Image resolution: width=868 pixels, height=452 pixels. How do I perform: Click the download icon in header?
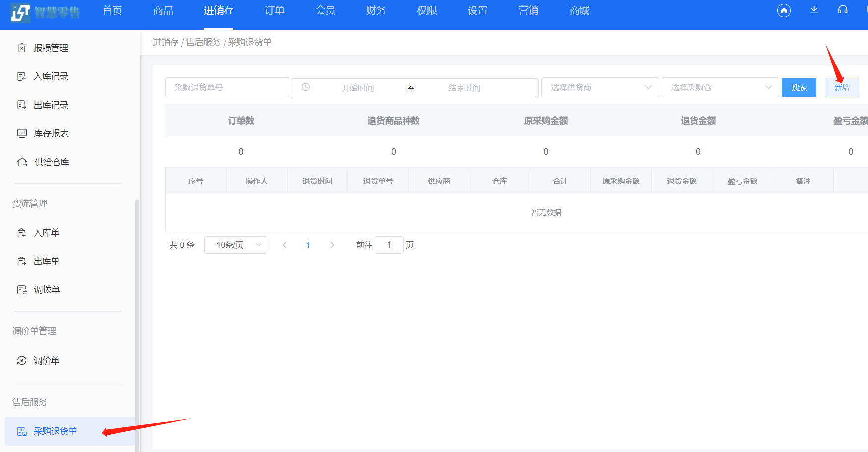click(814, 10)
